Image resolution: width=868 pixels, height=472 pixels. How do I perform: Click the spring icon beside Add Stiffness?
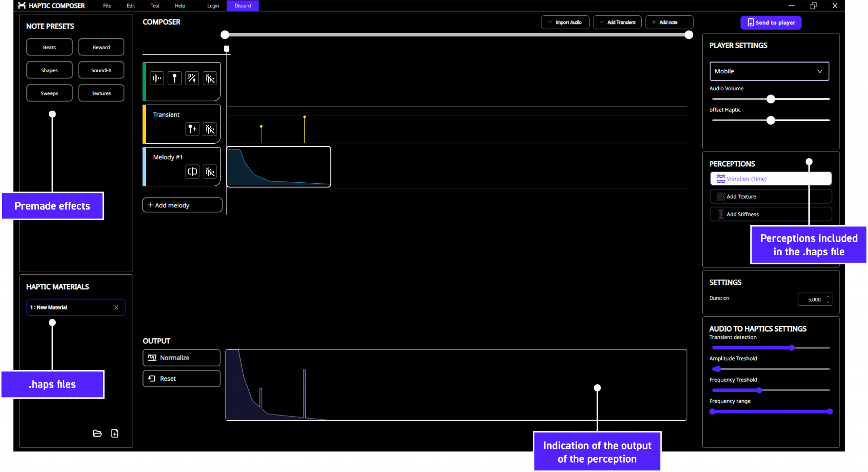[721, 214]
